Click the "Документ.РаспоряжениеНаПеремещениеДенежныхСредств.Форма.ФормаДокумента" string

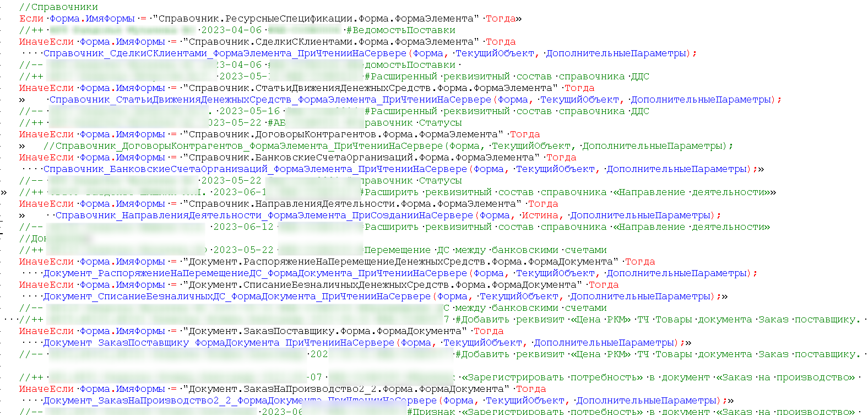(x=400, y=262)
